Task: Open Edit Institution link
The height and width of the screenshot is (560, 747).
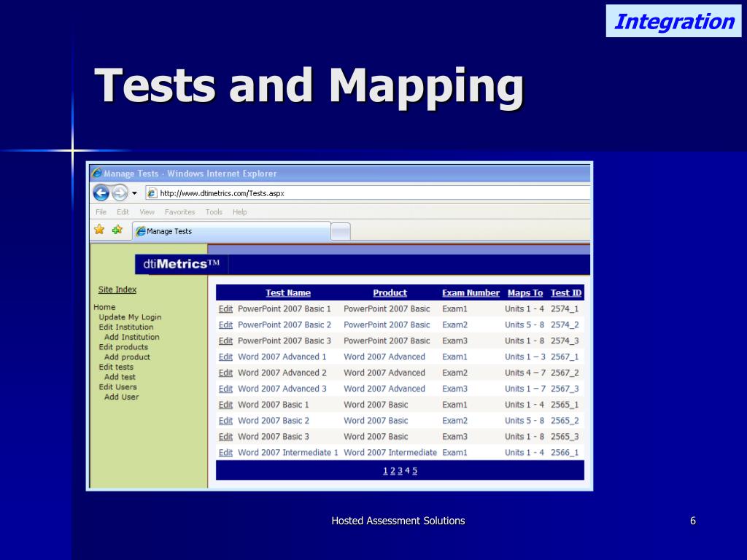Action: point(126,327)
